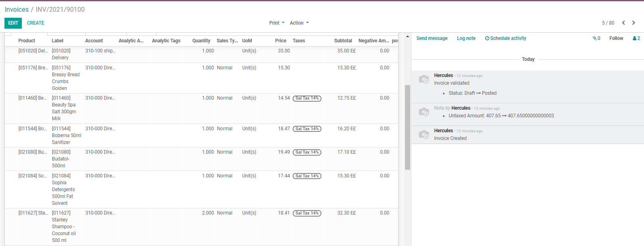
Task: Click avatar beside Untaxed Amount note
Action: (x=424, y=112)
